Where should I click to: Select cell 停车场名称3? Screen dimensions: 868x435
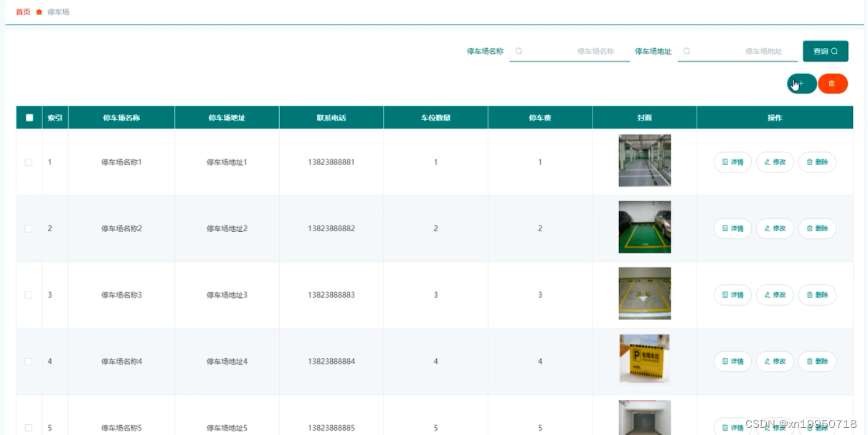(121, 295)
